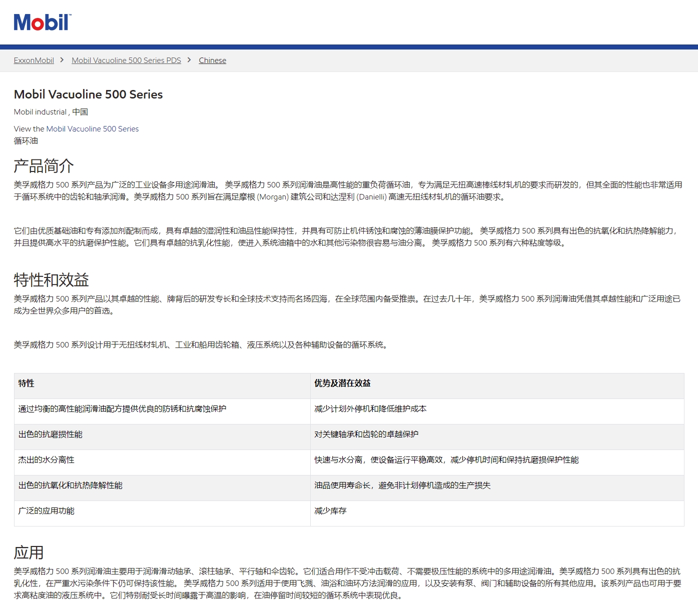Select the Chinese breadcrumb link
Viewport: 698px width, 616px height.
(212, 60)
